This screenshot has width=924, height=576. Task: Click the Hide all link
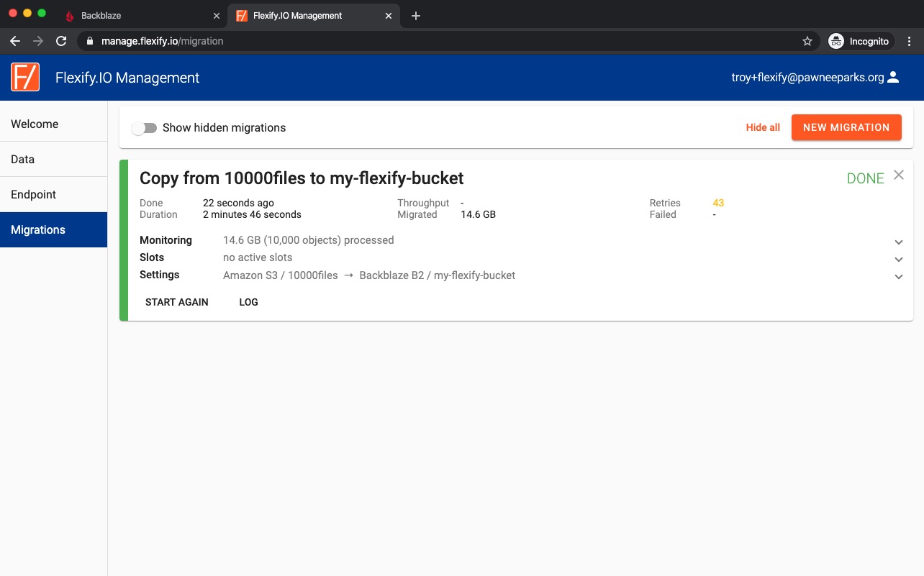click(763, 127)
